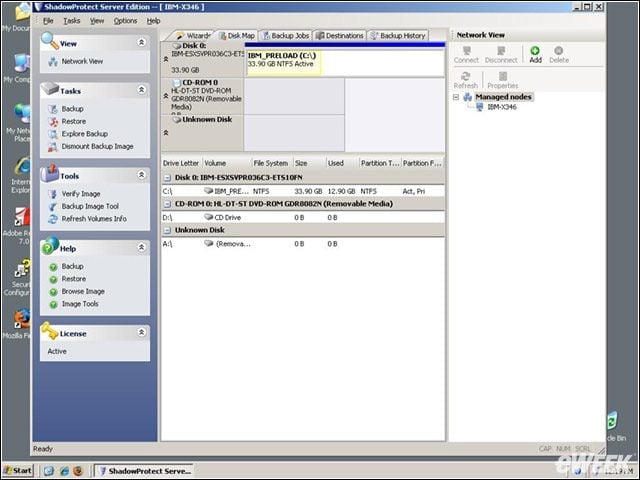Viewport: 640px width, 480px height.
Task: Open Restore help topic
Action: coord(74,279)
